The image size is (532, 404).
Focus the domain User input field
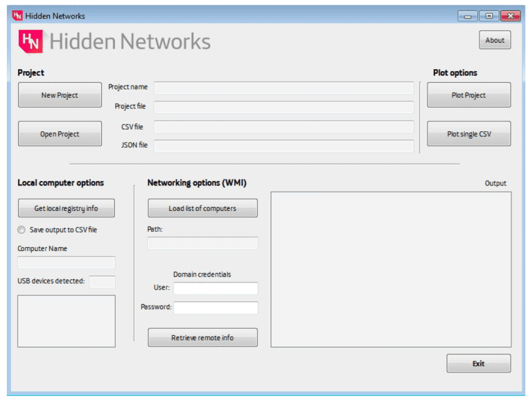tap(215, 288)
